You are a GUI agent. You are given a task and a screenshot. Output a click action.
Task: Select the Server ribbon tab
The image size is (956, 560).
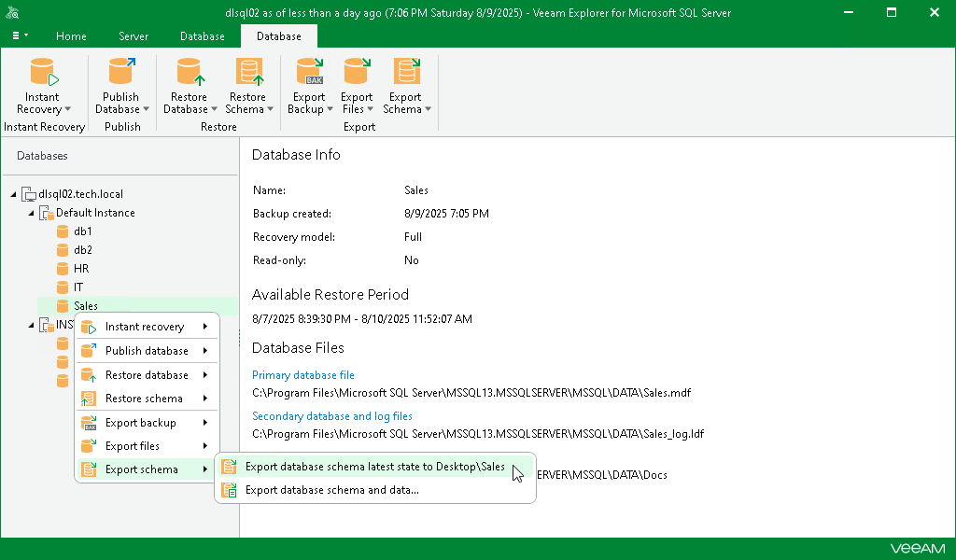tap(133, 36)
